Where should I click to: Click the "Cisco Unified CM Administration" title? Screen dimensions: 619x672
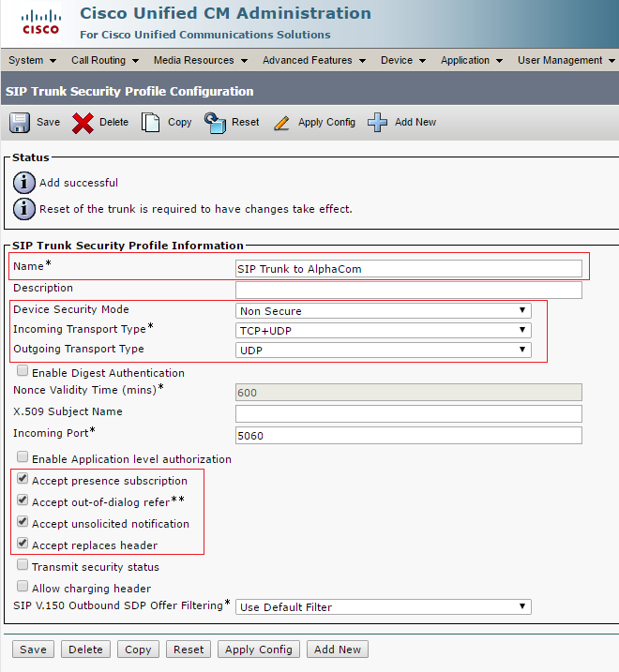(x=226, y=13)
